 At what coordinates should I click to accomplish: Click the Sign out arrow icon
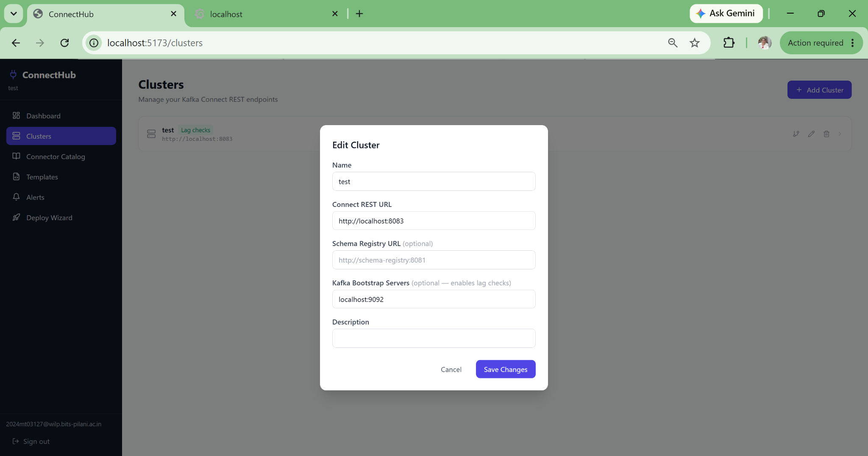pos(16,441)
